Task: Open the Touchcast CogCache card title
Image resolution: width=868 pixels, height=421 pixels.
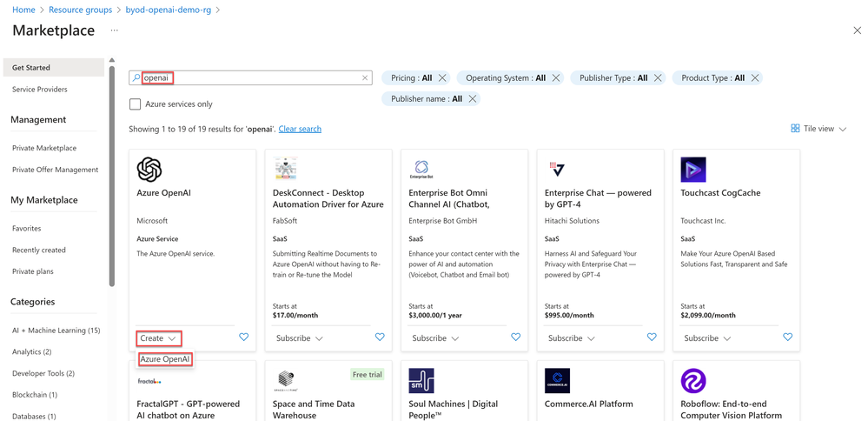Action: click(x=721, y=193)
